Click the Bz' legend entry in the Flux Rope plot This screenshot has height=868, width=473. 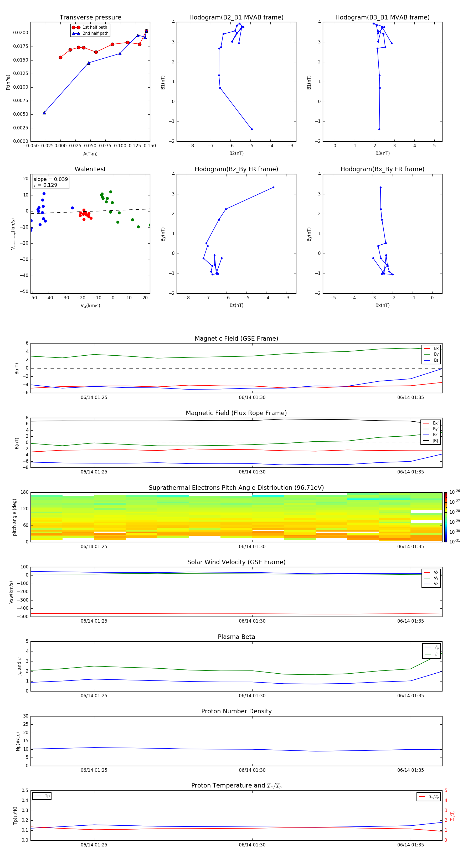click(431, 435)
